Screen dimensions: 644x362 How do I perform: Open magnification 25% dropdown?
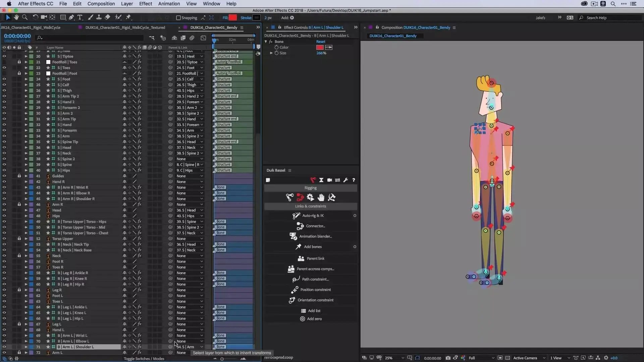[x=395, y=358]
